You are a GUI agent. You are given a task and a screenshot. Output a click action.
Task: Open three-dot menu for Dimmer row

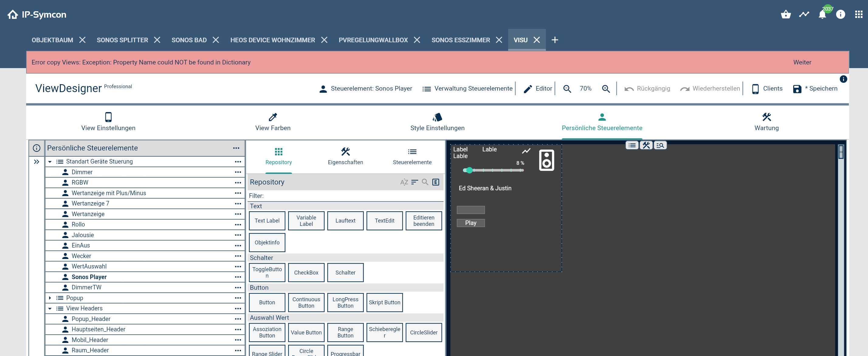[238, 172]
